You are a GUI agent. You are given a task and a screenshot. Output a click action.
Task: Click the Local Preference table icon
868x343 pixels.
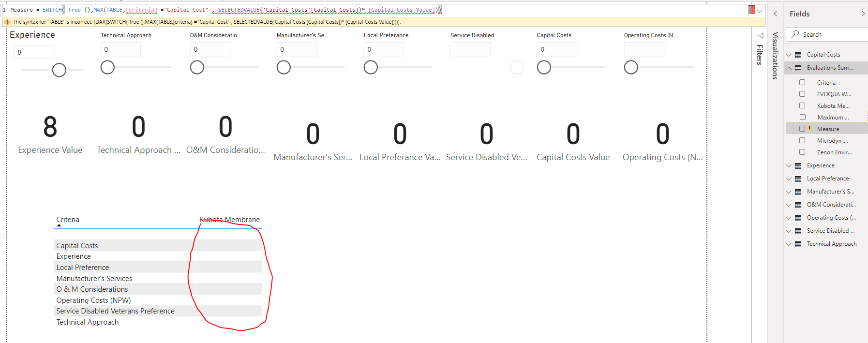(798, 179)
